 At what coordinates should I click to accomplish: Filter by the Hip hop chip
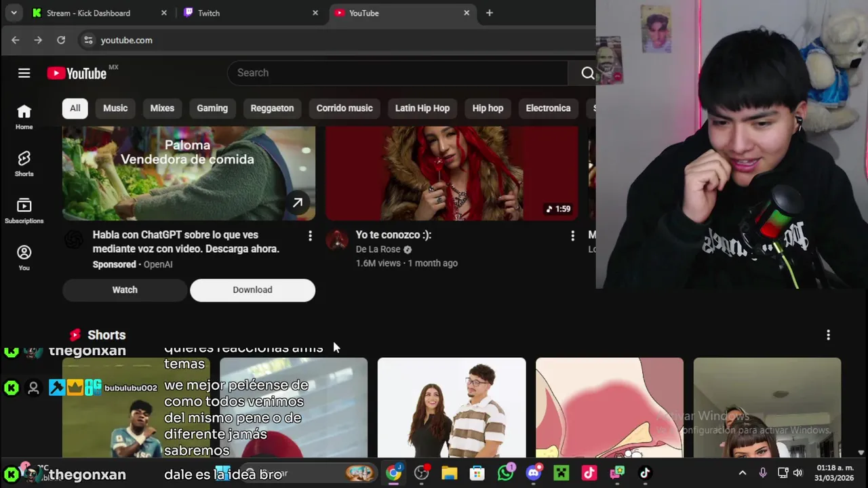pos(488,108)
